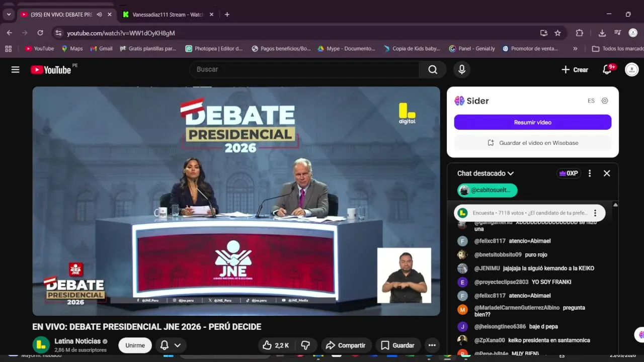The height and width of the screenshot is (362, 644).
Task: Start voice search with the microphone
Action: click(462, 69)
